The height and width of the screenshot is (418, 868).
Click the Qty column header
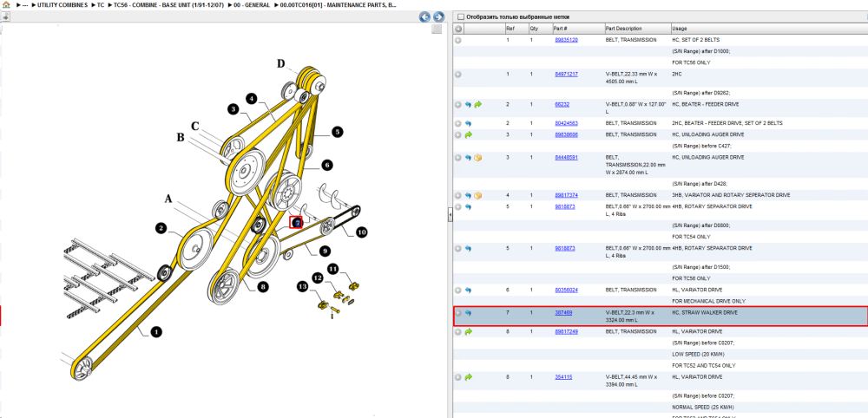point(540,29)
